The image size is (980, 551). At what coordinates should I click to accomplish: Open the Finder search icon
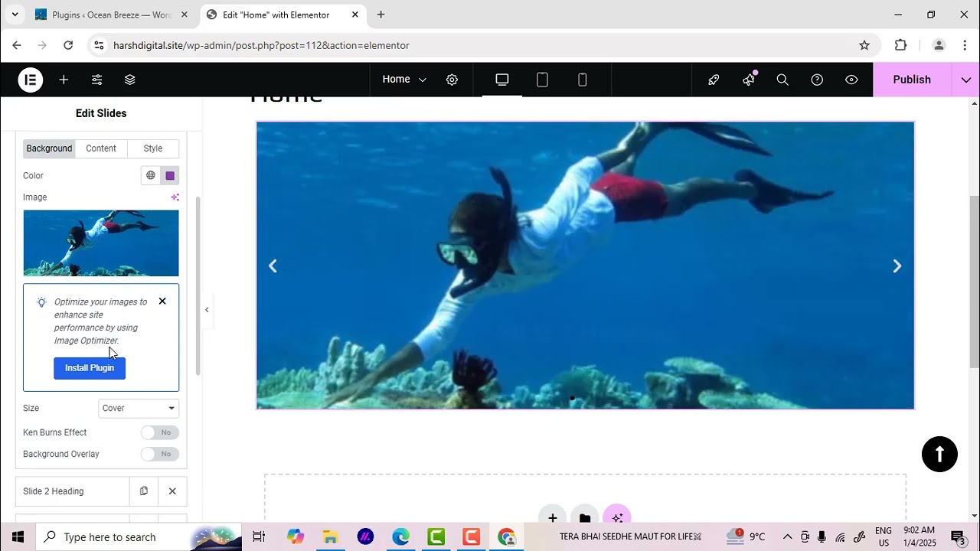pos(782,80)
